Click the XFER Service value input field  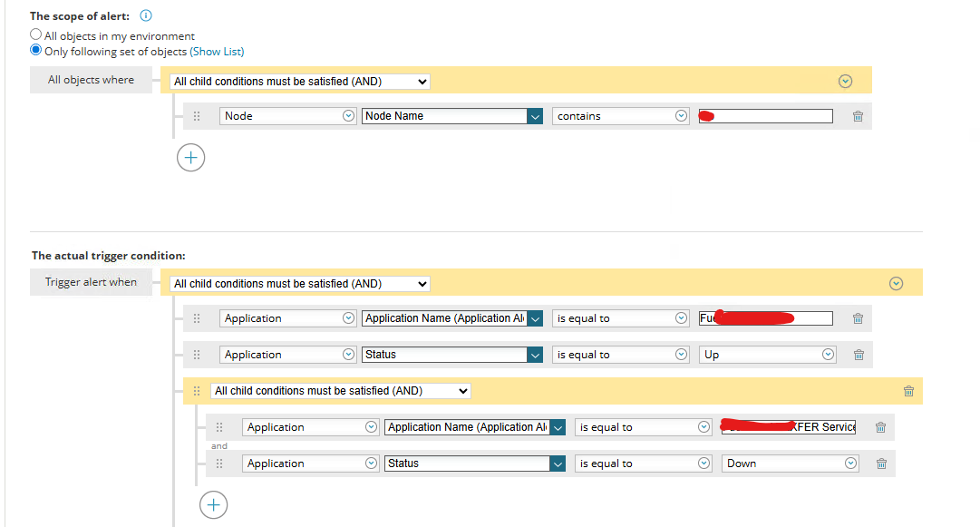point(789,427)
